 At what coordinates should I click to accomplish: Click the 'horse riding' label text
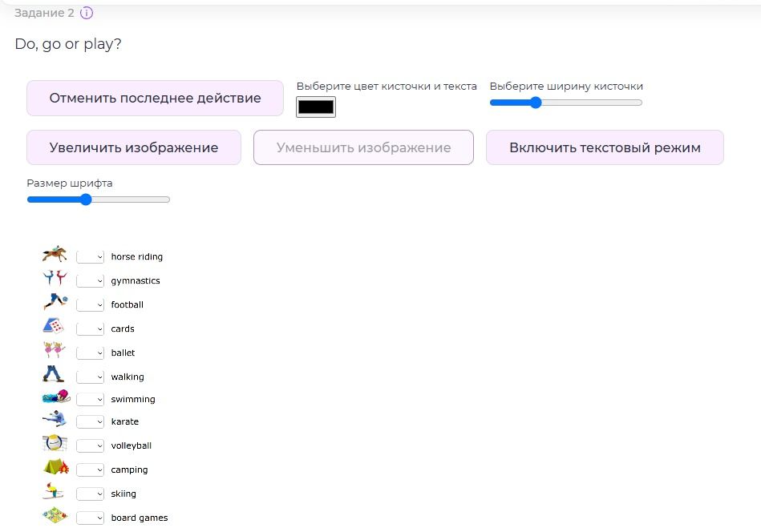[x=137, y=256]
